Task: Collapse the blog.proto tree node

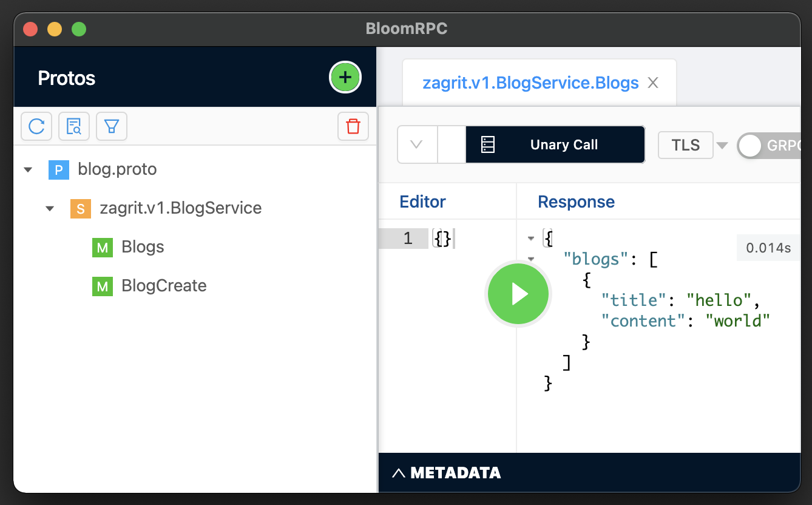Action: (28, 170)
